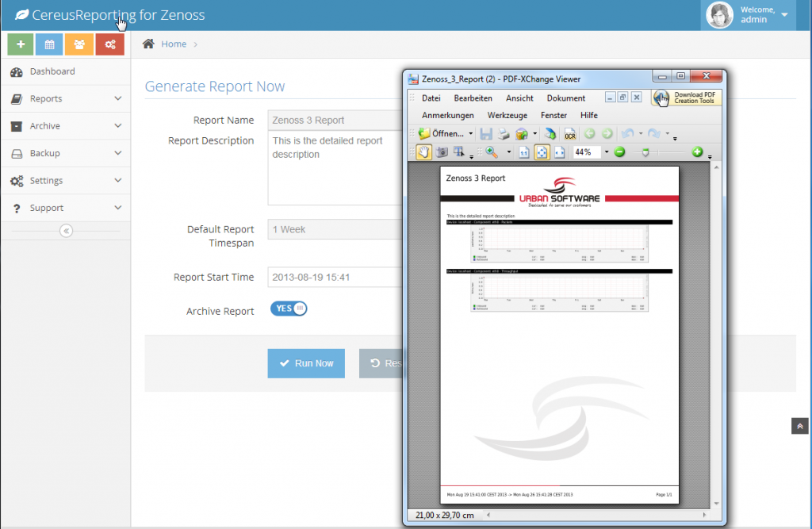Expand the Archive sidebar menu
The image size is (812, 529).
[x=65, y=126]
